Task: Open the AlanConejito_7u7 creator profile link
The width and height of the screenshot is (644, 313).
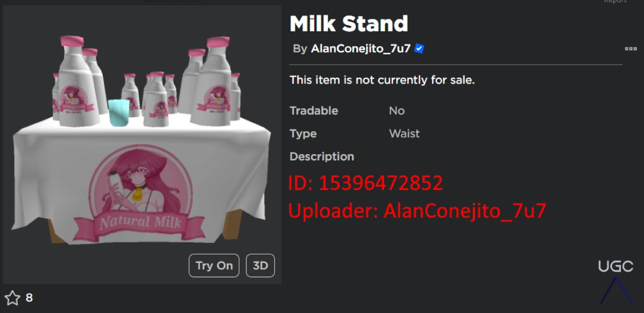Action: 360,48
